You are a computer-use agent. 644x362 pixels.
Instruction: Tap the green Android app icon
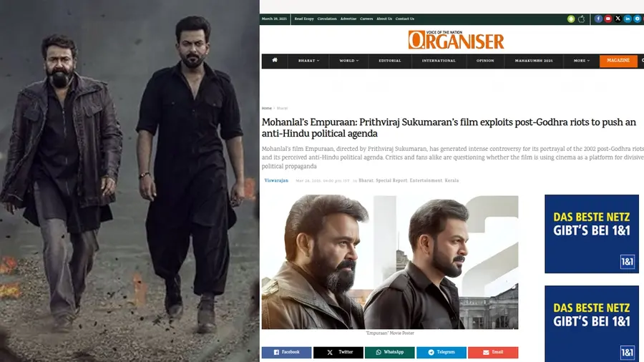click(571, 19)
